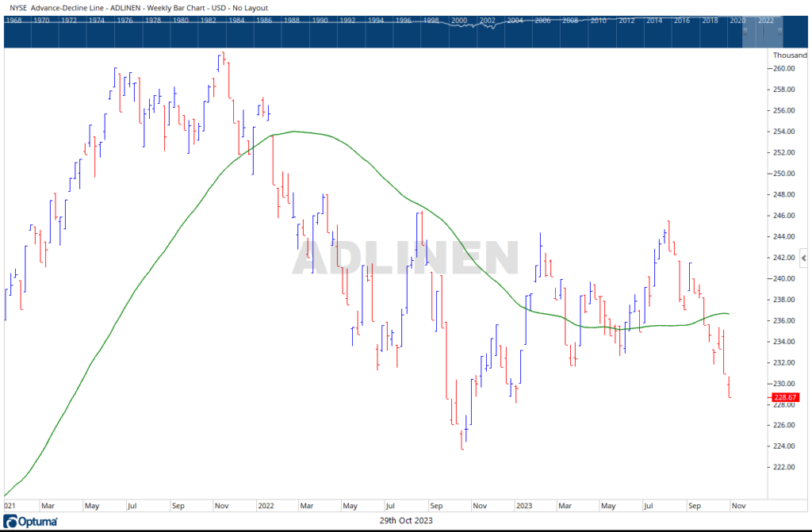The width and height of the screenshot is (812, 532).
Task: Jump to 1984 on the overview timeline
Action: [x=237, y=21]
